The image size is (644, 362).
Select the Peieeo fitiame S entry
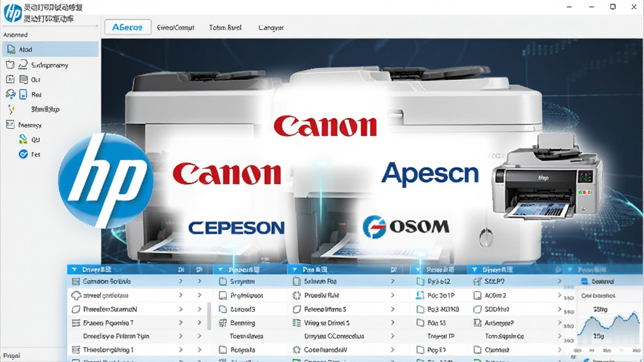click(325, 309)
